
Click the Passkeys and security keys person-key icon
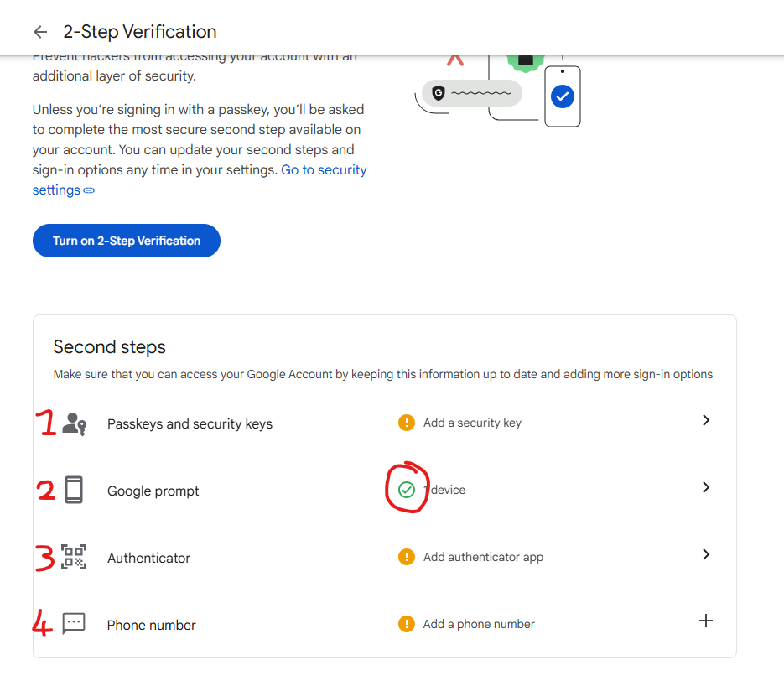74,424
